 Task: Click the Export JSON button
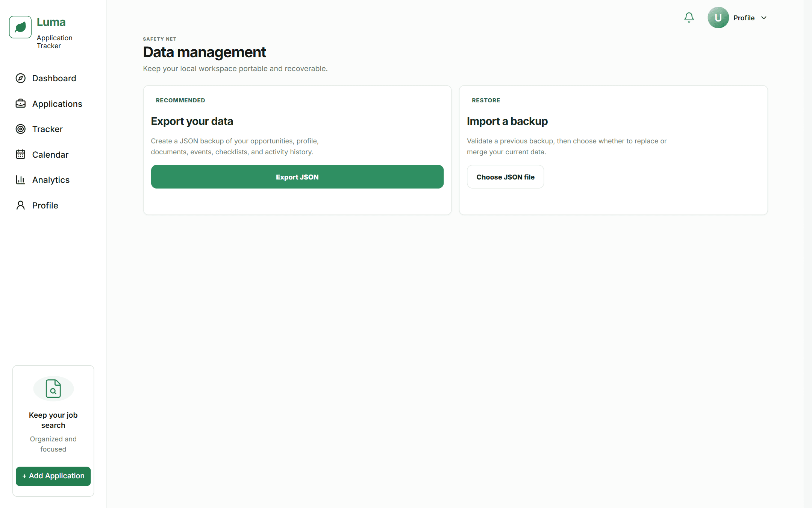(297, 177)
